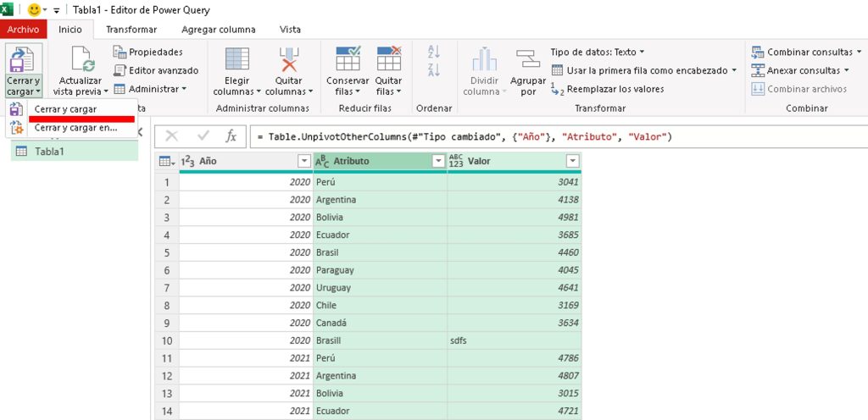
Task: Cancel formula edit with the X icon
Action: coord(171,136)
